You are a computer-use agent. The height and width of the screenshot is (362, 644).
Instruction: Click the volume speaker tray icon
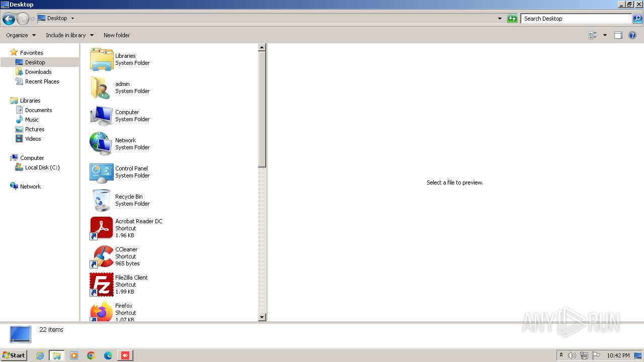point(572,355)
